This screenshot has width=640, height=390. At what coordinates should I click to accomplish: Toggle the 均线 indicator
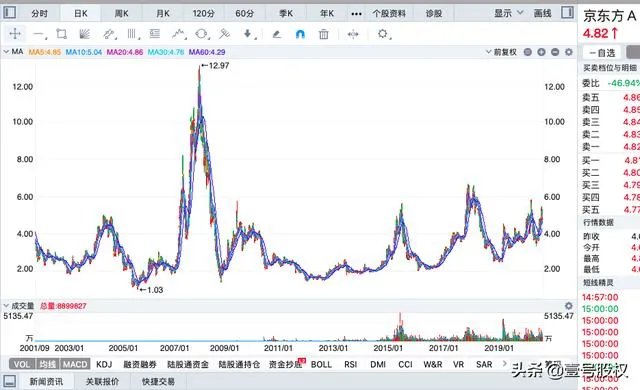click(x=48, y=364)
